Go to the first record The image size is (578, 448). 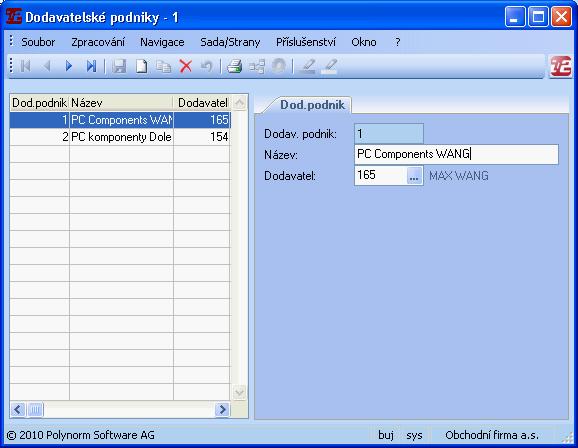(x=25, y=66)
